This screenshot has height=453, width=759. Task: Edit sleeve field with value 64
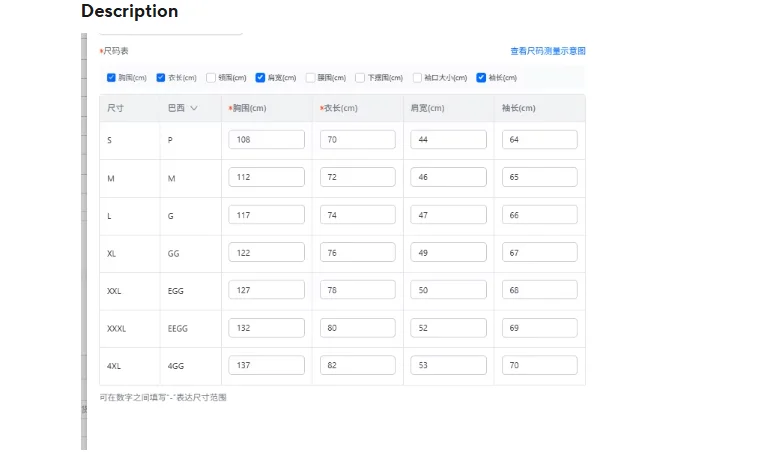[540, 139]
